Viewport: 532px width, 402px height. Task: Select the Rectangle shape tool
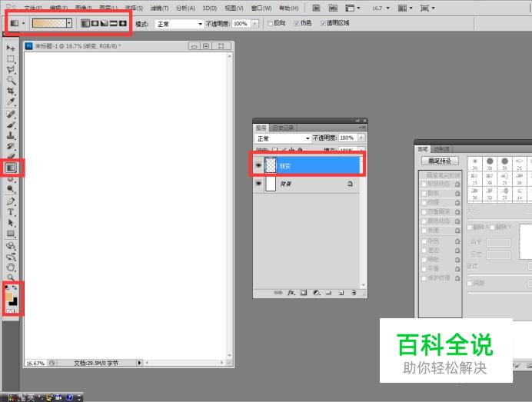(x=11, y=234)
